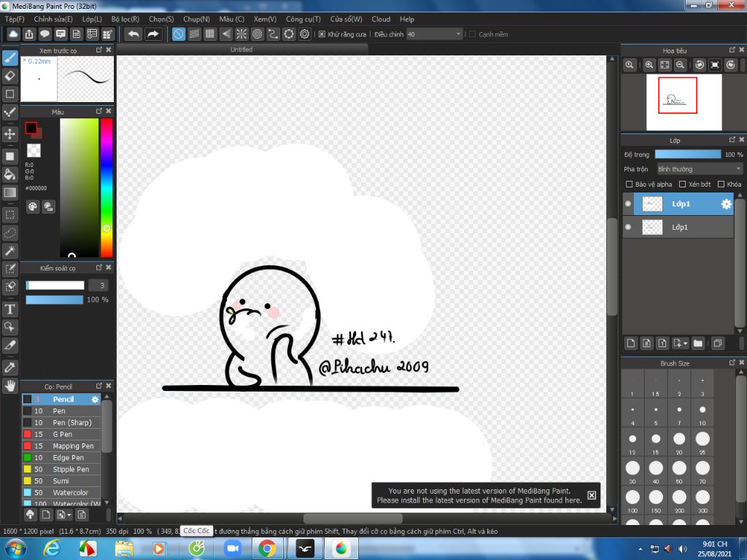Open the color palette button
The image size is (747, 560).
(x=32, y=206)
